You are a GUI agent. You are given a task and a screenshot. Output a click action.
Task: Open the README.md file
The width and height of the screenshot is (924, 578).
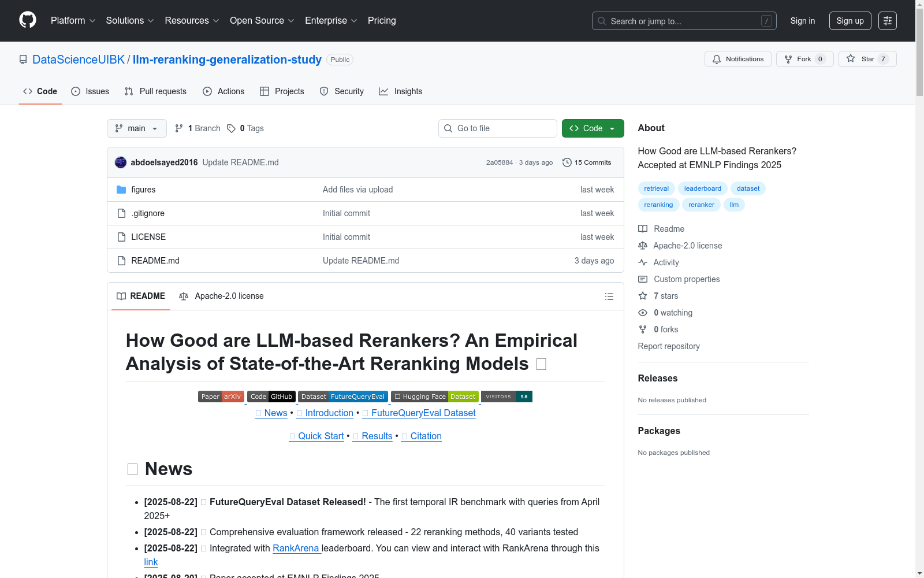click(155, 261)
